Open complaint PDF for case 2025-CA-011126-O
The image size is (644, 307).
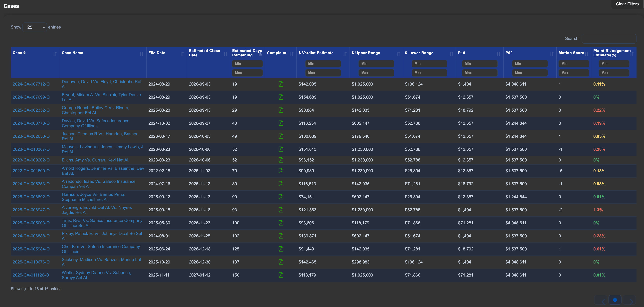point(281,275)
